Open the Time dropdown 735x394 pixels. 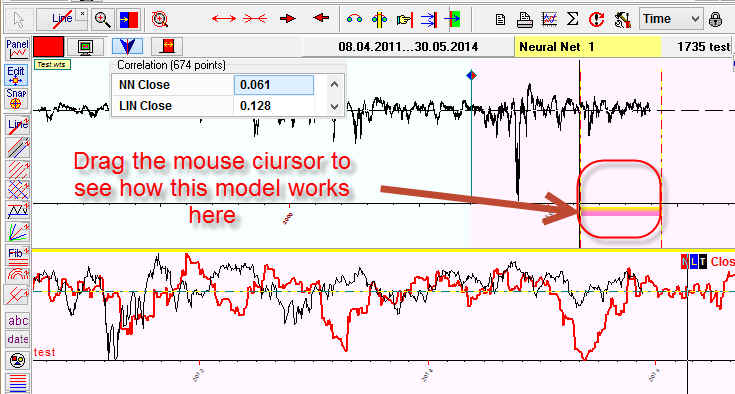tap(671, 19)
